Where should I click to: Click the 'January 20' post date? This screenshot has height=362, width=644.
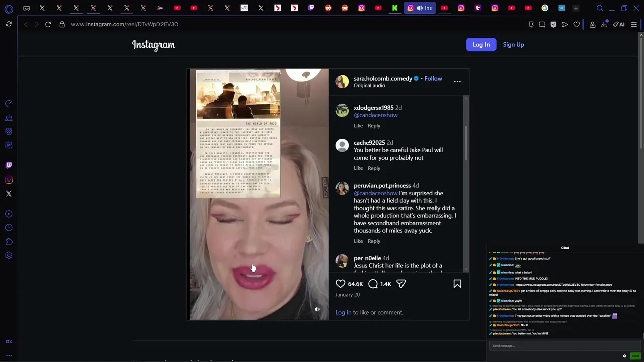tap(347, 295)
